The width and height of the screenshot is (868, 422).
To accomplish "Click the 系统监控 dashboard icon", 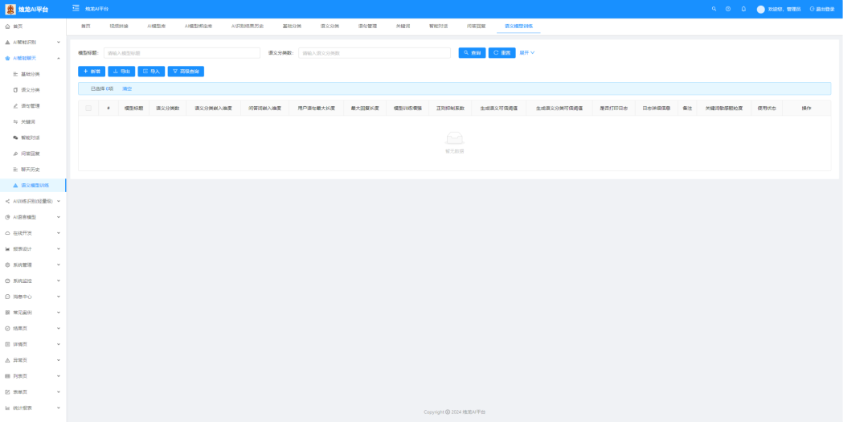I will pos(7,281).
